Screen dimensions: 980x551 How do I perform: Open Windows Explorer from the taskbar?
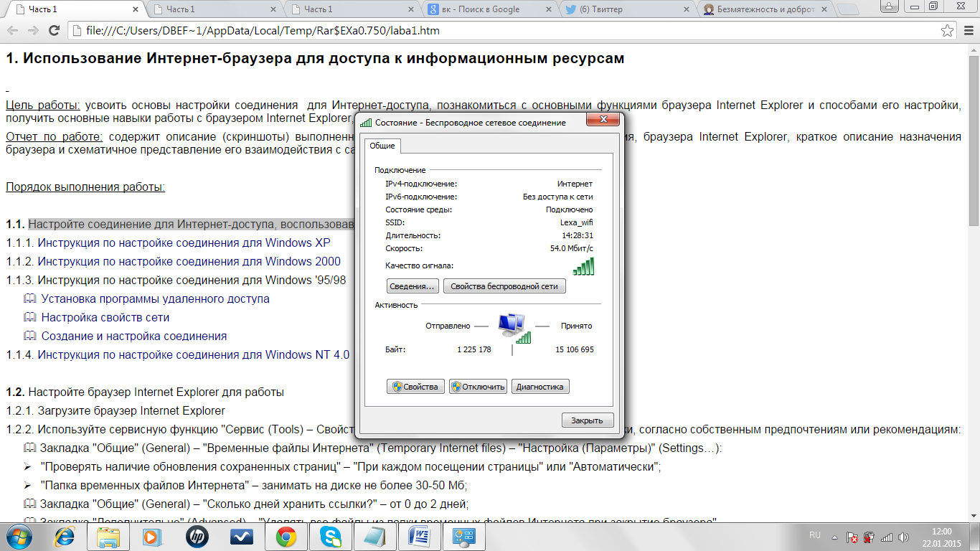[108, 537]
